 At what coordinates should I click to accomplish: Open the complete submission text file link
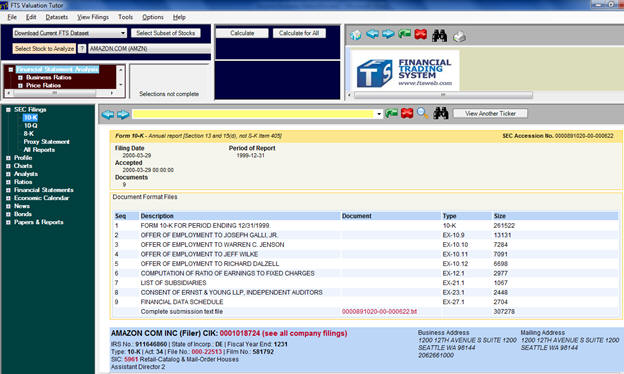click(x=379, y=312)
